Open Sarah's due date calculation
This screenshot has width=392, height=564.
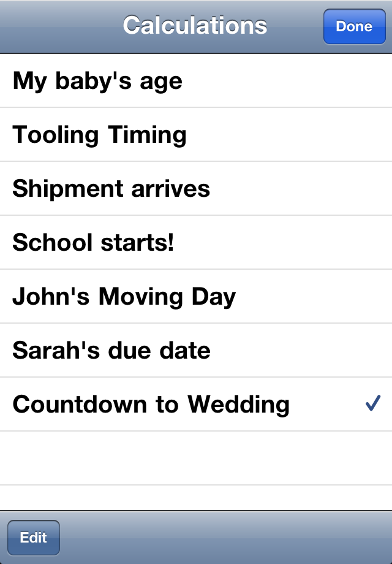click(111, 351)
